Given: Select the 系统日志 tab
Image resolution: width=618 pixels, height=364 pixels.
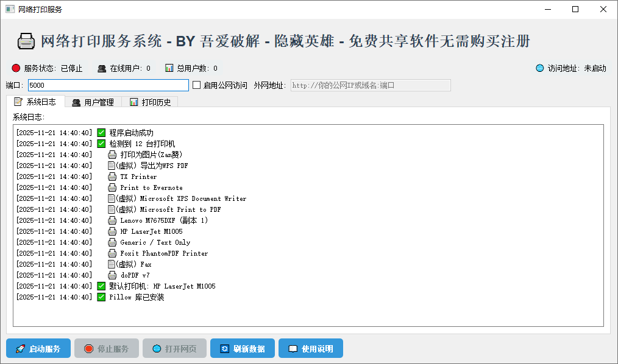Looking at the screenshot, I should point(35,102).
